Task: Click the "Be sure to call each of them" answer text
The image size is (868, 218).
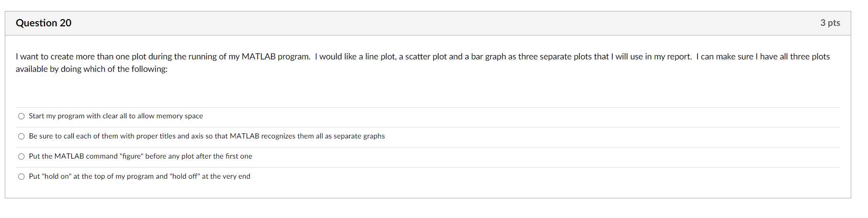Action: [207, 136]
